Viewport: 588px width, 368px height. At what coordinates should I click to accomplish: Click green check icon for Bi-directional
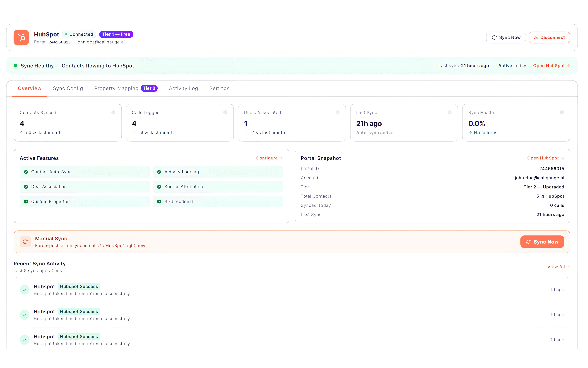159,201
